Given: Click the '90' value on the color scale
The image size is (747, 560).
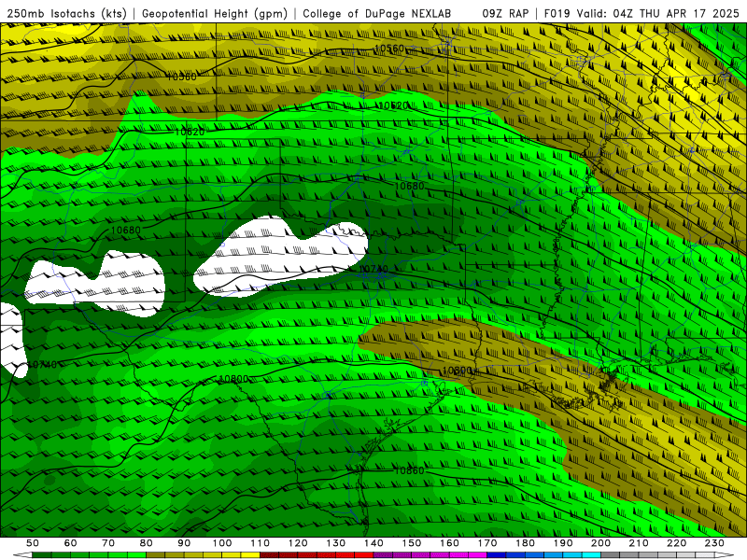Looking at the screenshot, I should (184, 543).
